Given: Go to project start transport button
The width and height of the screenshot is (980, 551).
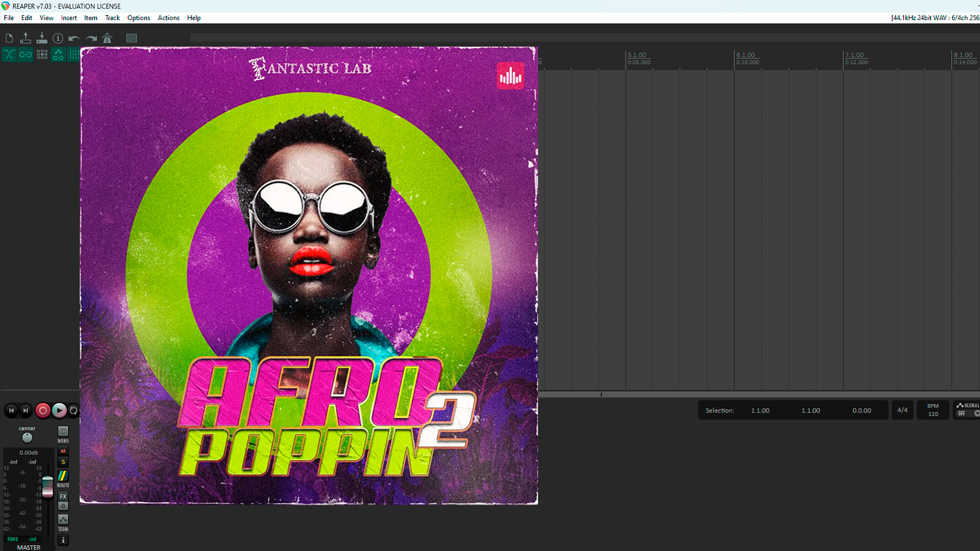Looking at the screenshot, I should [11, 410].
